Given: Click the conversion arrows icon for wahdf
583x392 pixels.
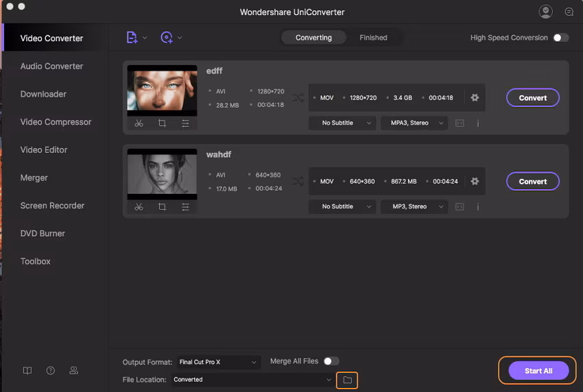Looking at the screenshot, I should pyautogui.click(x=298, y=182).
